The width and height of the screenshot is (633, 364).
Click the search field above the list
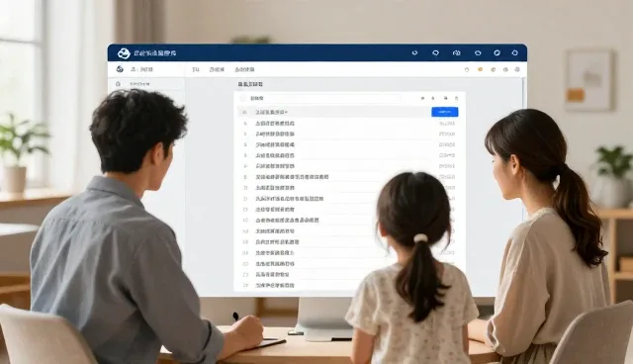(x=320, y=98)
